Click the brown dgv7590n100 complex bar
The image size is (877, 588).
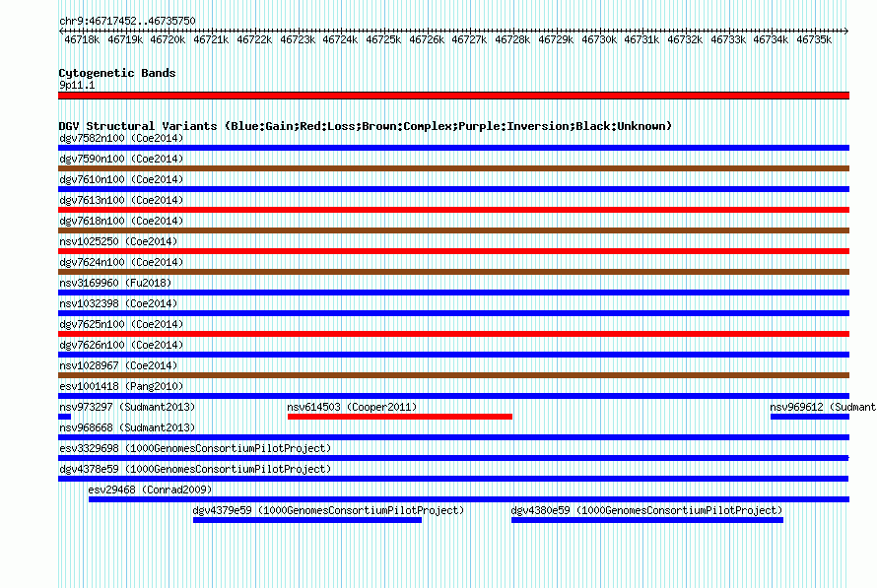pyautogui.click(x=453, y=168)
